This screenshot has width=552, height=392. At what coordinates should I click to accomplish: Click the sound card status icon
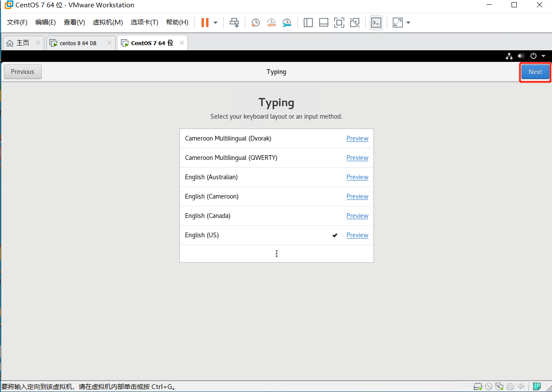pos(521,386)
